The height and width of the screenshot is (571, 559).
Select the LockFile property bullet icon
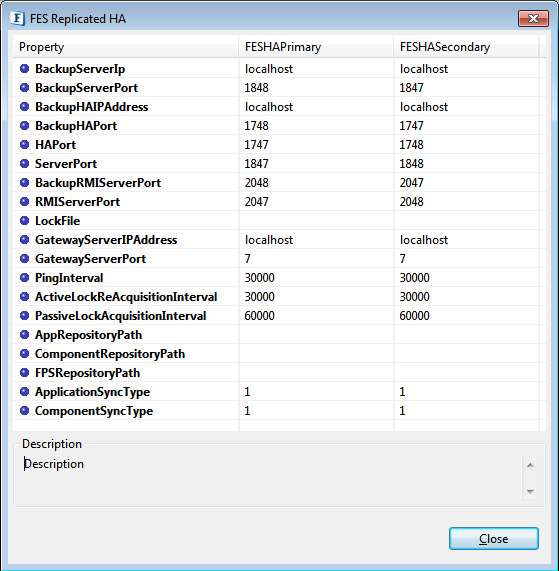(24, 220)
